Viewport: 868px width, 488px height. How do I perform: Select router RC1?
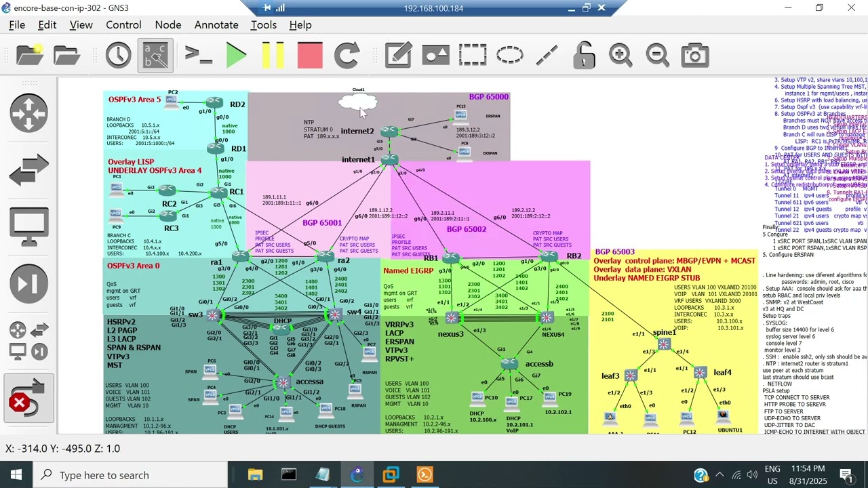pos(217,192)
